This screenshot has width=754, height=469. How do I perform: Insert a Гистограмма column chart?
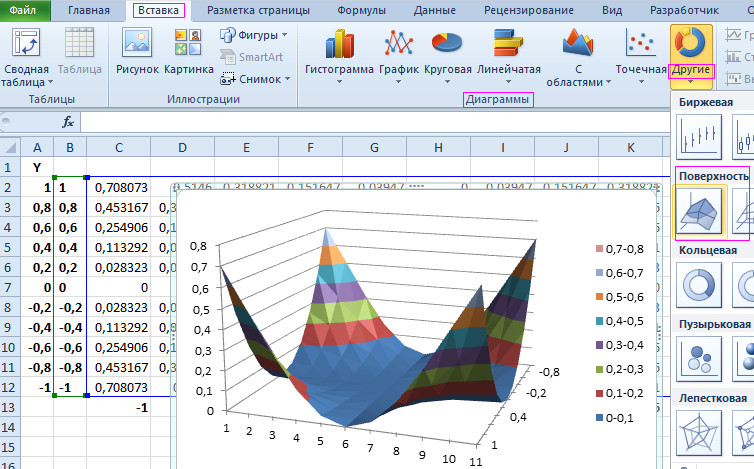[339, 45]
